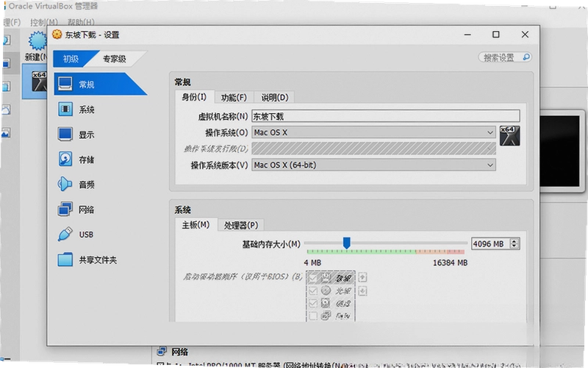Close the 东坡下载 settings dialog

coord(525,35)
